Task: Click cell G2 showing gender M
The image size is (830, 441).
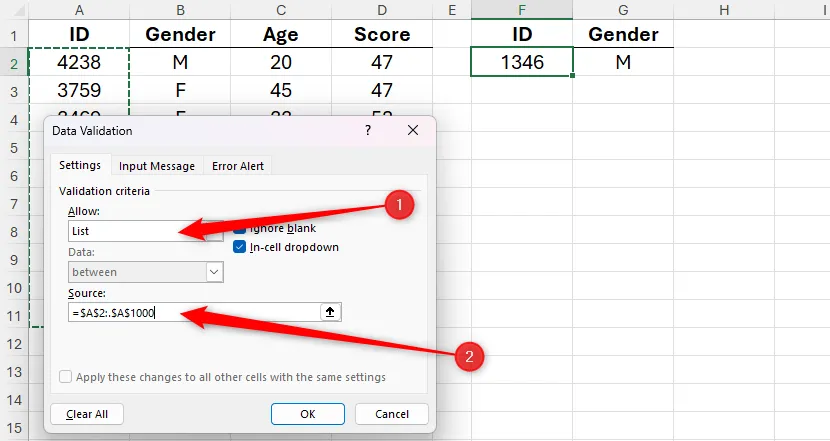Action: tap(623, 63)
